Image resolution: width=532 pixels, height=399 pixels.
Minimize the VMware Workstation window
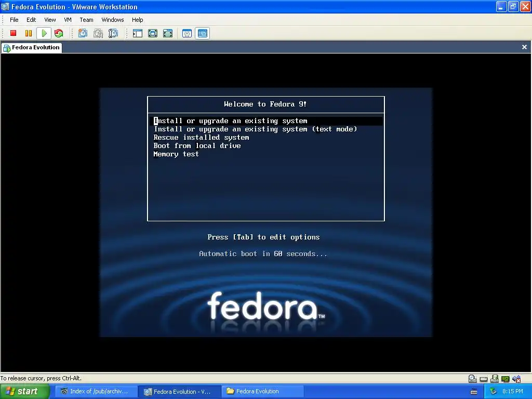501,6
